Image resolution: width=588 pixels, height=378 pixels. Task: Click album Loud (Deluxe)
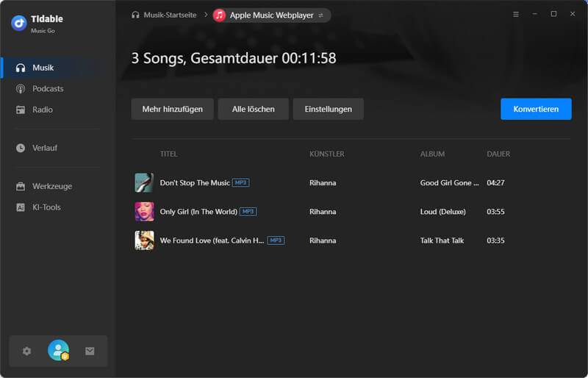[x=443, y=212]
